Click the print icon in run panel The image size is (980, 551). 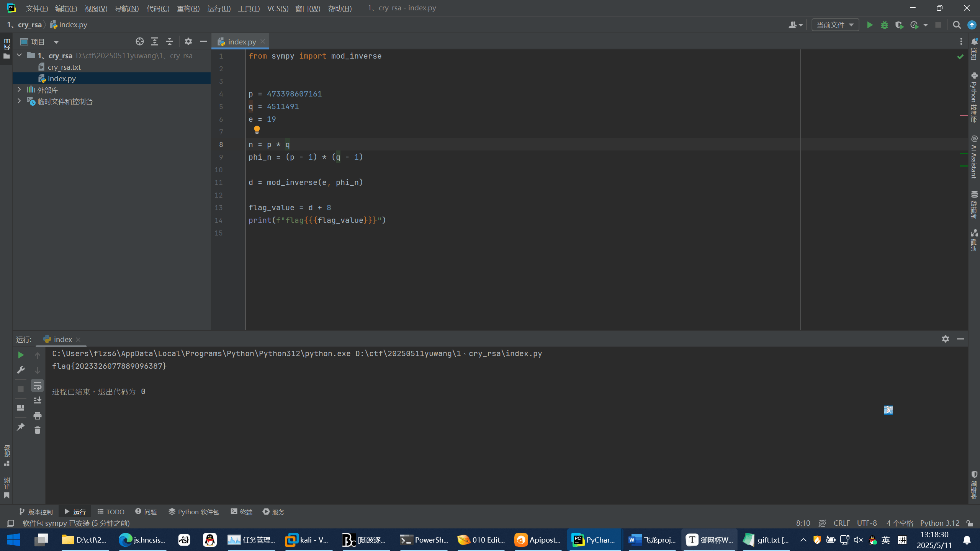coord(38,415)
